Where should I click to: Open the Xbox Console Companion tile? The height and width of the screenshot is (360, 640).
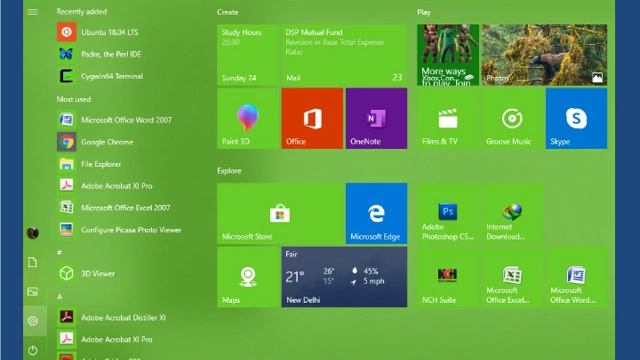448,55
